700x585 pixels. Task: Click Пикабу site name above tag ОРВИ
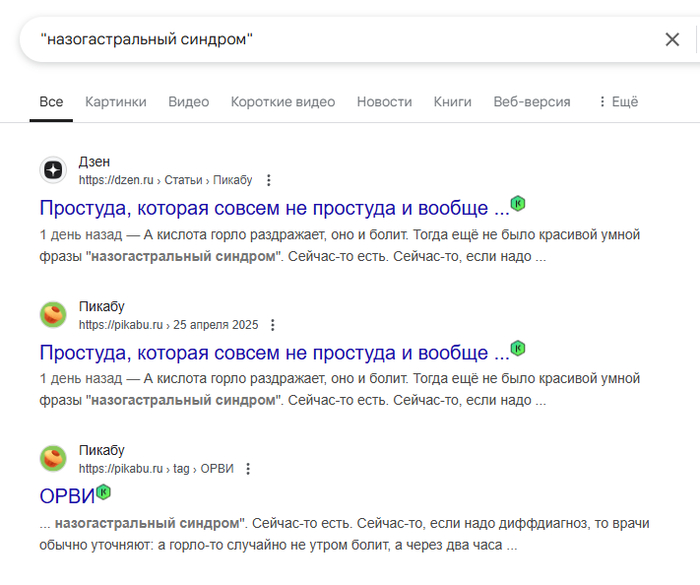101,450
